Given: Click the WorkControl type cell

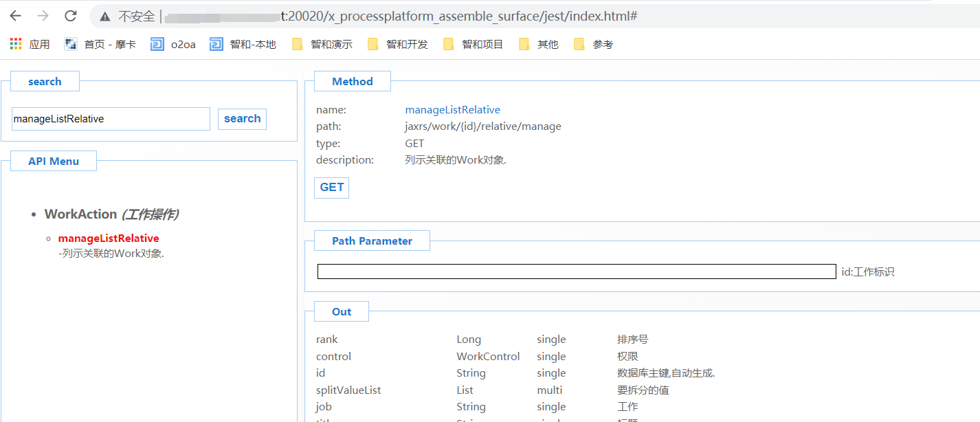Looking at the screenshot, I should 488,357.
